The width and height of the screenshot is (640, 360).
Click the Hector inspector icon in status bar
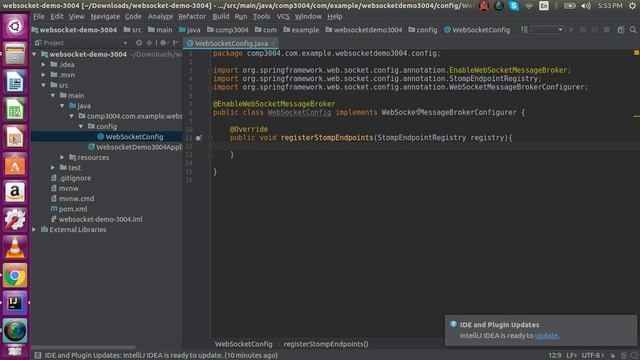click(x=623, y=356)
